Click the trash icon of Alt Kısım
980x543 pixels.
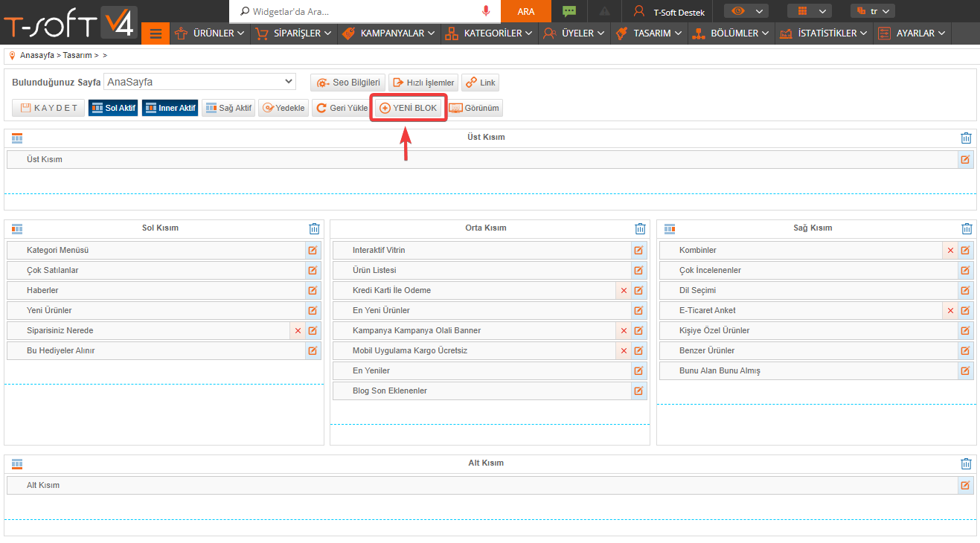(966, 463)
